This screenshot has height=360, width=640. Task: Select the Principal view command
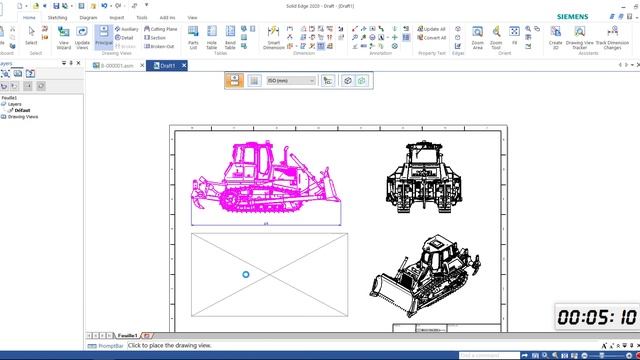tap(104, 37)
